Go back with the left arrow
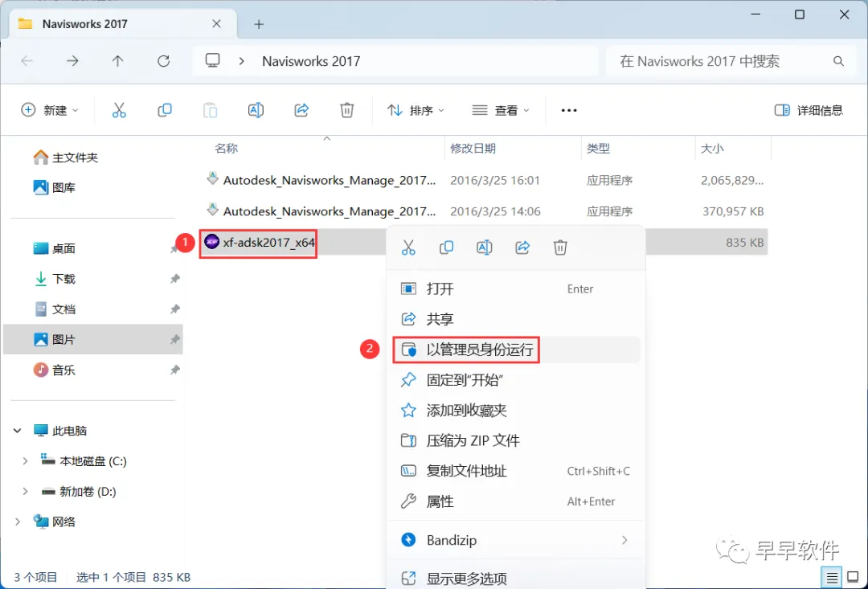Image resolution: width=868 pixels, height=589 pixels. [27, 61]
